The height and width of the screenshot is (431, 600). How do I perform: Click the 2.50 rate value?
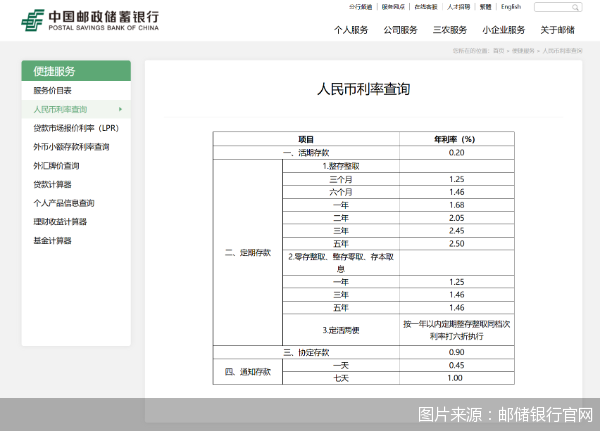457,244
